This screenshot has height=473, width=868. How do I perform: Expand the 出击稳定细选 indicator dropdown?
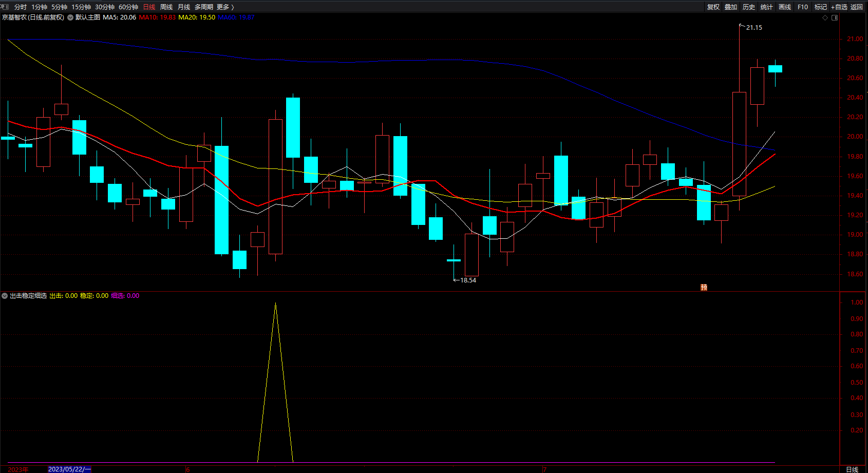coord(5,296)
